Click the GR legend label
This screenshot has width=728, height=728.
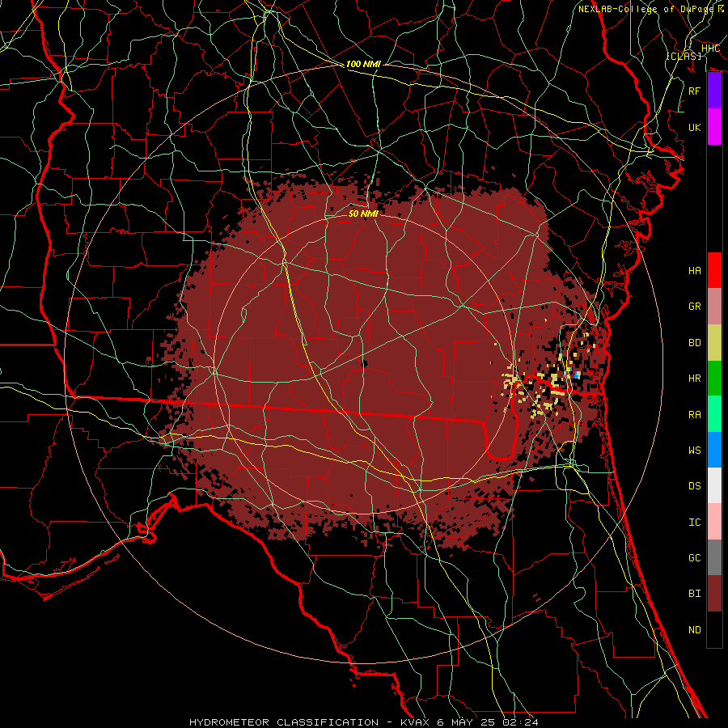695,307
